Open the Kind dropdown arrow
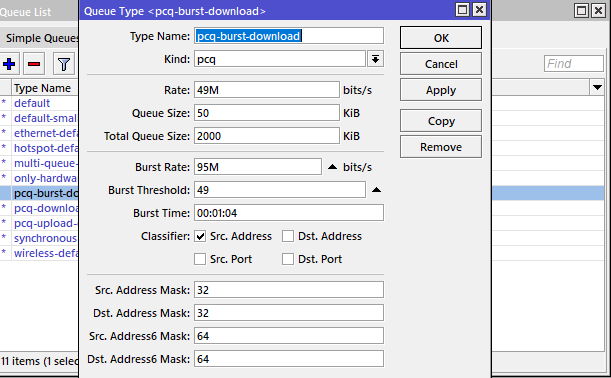This screenshot has width=611, height=378. point(375,59)
